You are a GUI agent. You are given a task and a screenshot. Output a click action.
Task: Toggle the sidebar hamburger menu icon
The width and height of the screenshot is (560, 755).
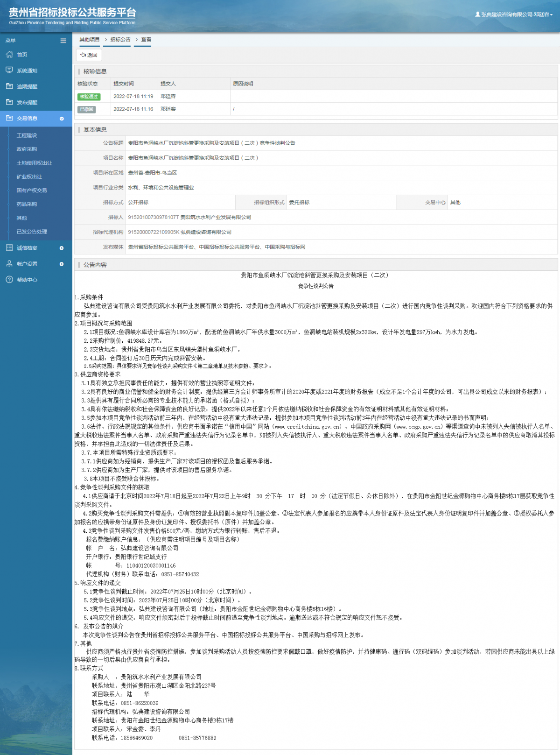tap(63, 41)
